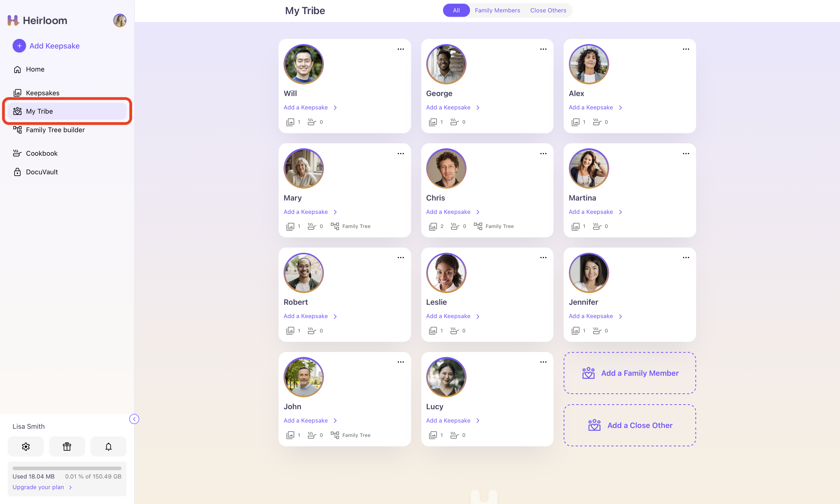Click the Heirloom logo

click(x=37, y=20)
